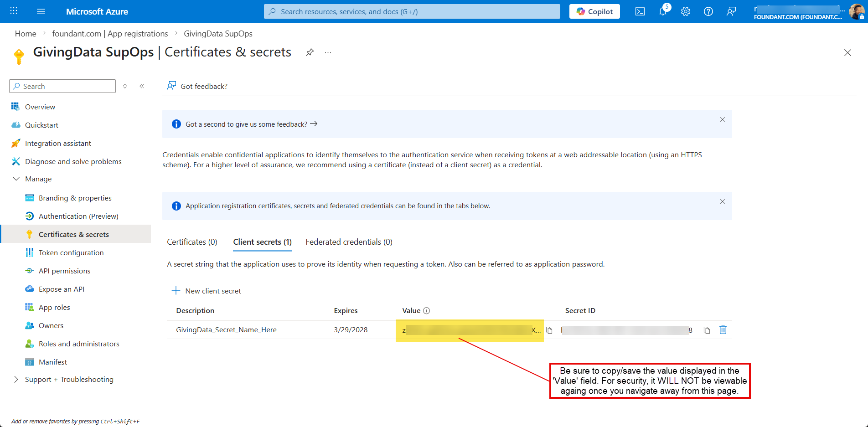Click the Secret ID column header
Image resolution: width=868 pixels, height=427 pixels.
[580, 311]
